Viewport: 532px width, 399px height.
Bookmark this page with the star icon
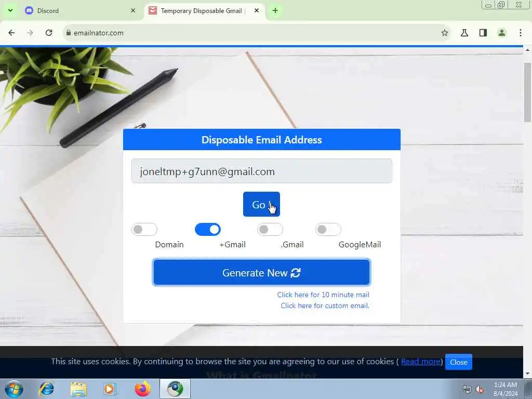coord(445,33)
